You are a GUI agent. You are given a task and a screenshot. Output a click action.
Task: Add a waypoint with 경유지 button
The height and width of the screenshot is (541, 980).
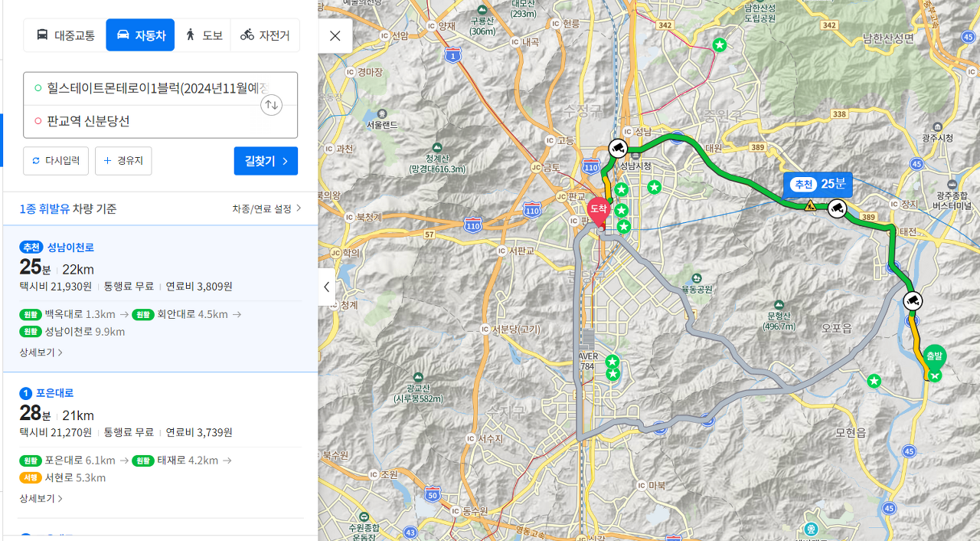(x=123, y=161)
